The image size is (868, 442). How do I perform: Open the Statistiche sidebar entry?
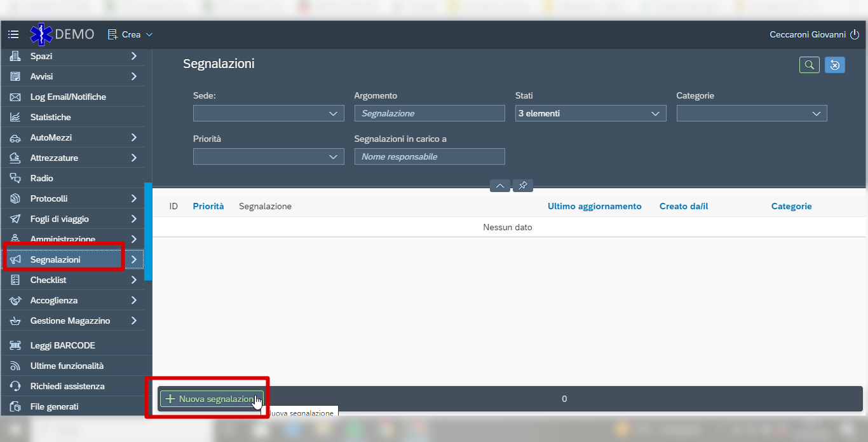(x=76, y=117)
